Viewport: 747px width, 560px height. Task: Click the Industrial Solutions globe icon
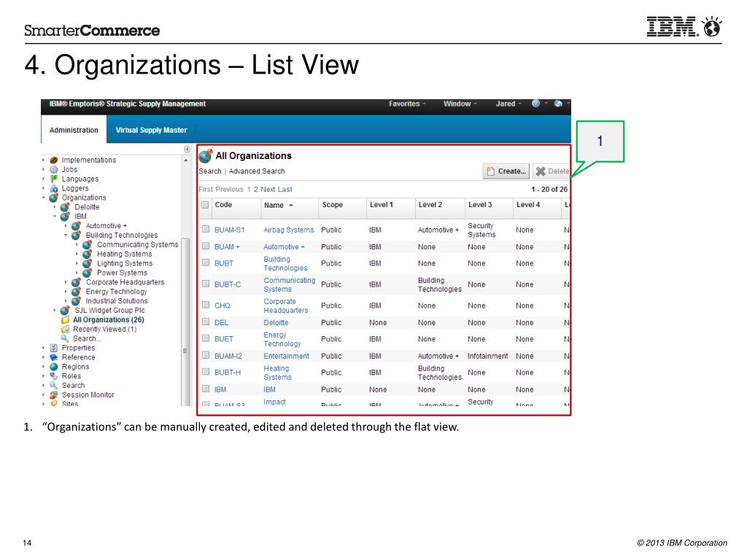click(76, 301)
